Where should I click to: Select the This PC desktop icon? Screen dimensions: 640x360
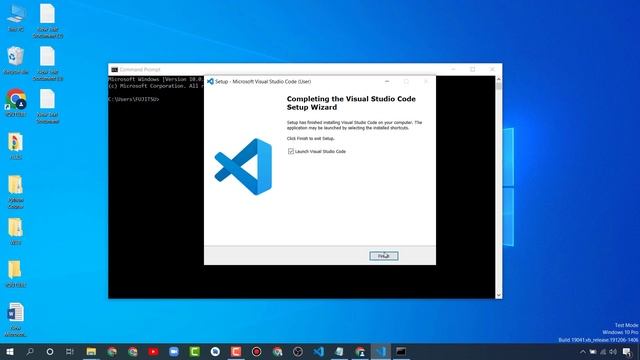(x=16, y=18)
